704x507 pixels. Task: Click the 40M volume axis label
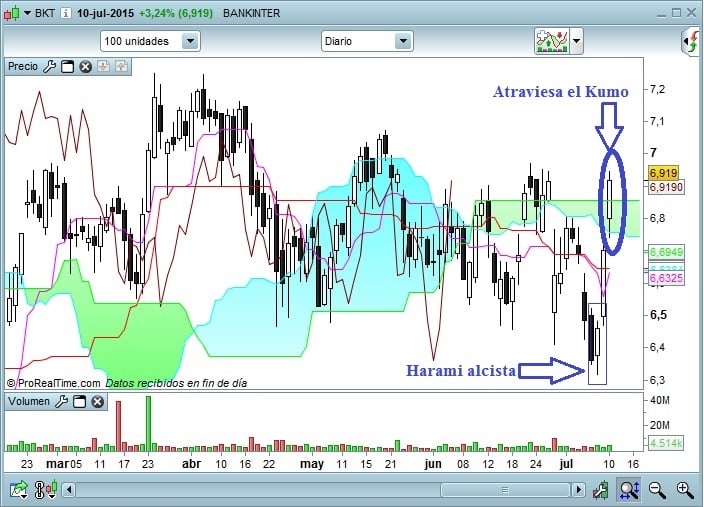tap(660, 400)
